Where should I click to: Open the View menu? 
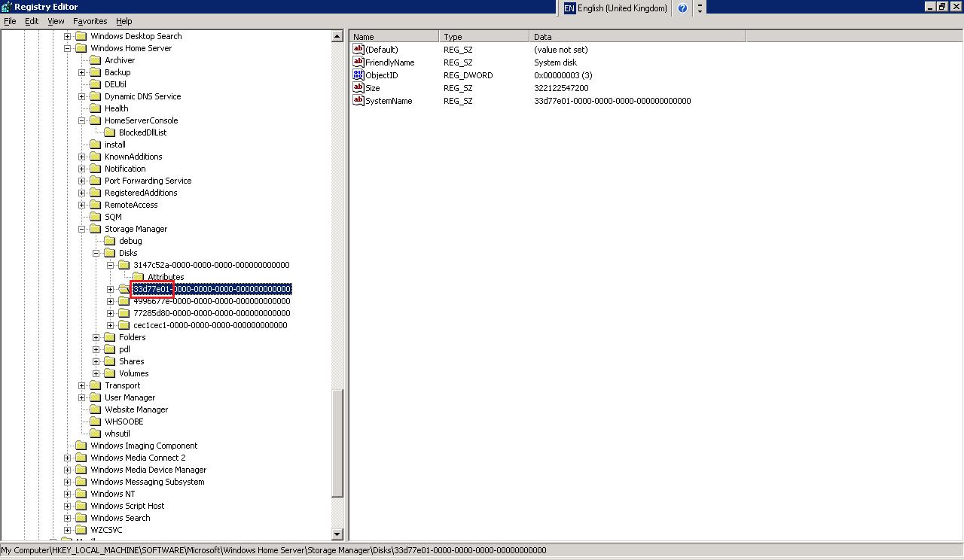click(x=56, y=21)
